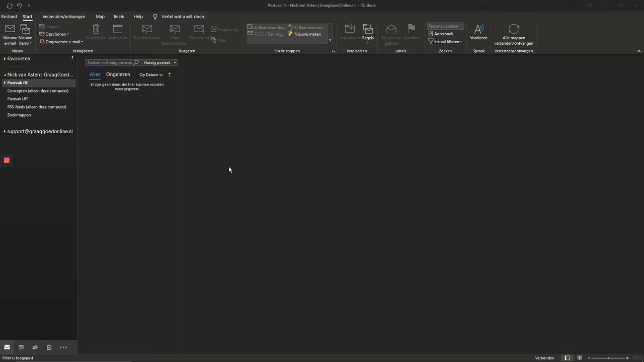Switch to Normal view layout icon
This screenshot has width=644, height=362.
[567, 358]
